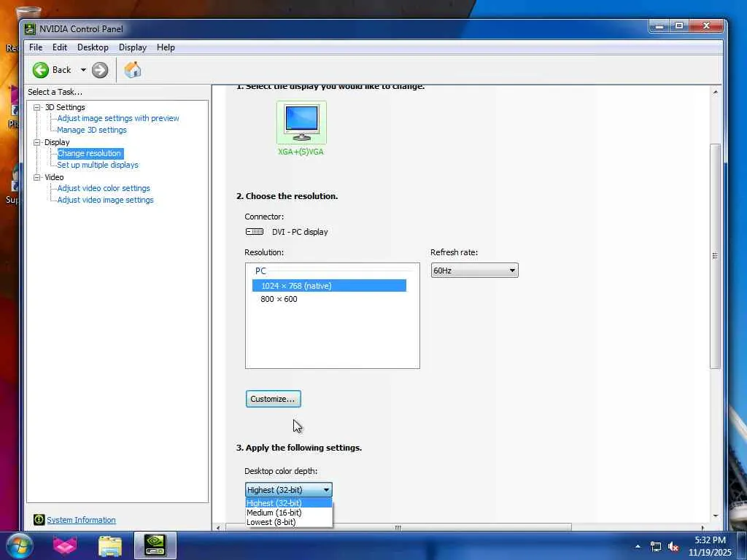Click the muted volume tray icon

(673, 547)
